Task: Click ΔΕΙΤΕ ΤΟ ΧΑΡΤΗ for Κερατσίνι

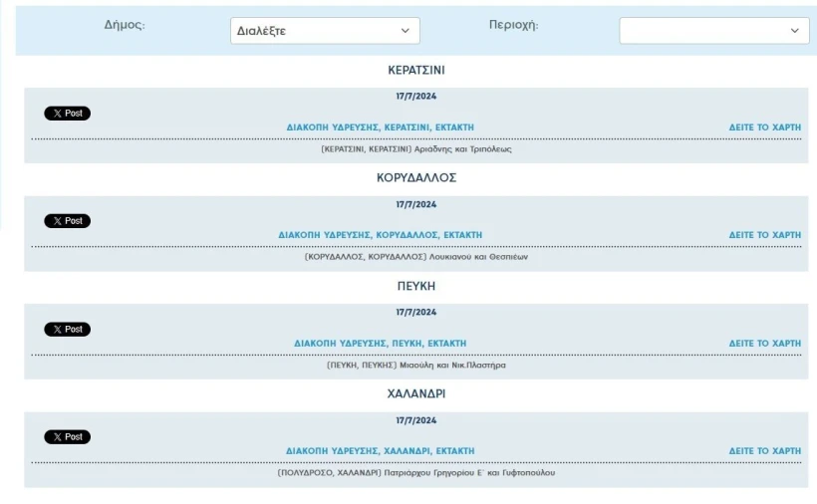Action: (764, 127)
